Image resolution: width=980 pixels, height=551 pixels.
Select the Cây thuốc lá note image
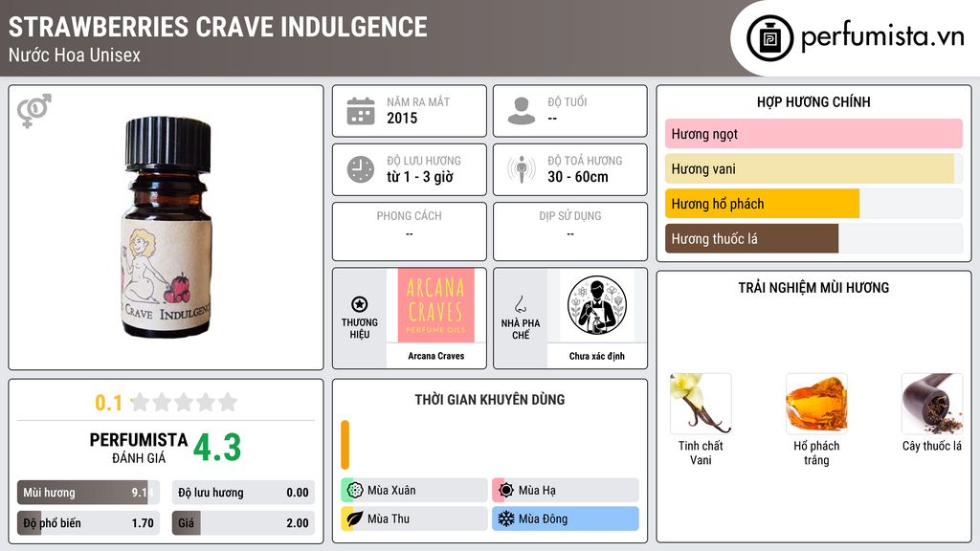point(932,404)
